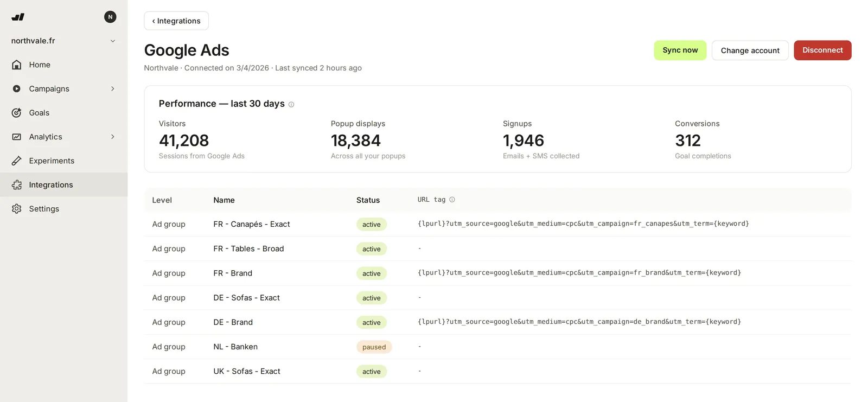The width and height of the screenshot is (868, 402).
Task: Select the FR - Canapés - Exact row name
Action: pos(252,224)
